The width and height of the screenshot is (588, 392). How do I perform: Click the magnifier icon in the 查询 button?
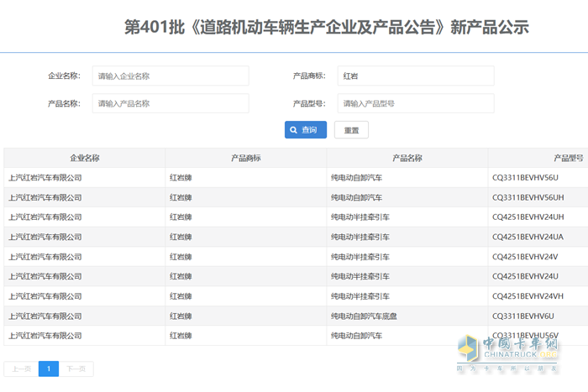294,130
